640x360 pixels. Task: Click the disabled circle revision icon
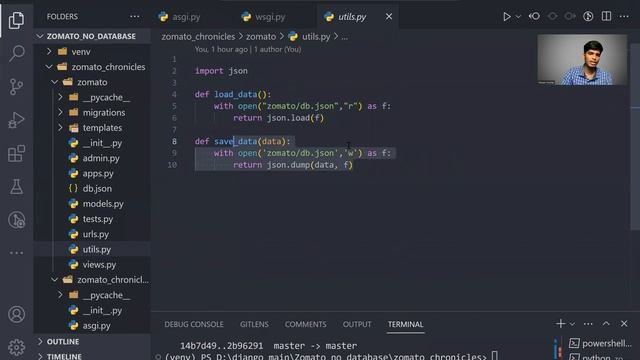coord(552,16)
